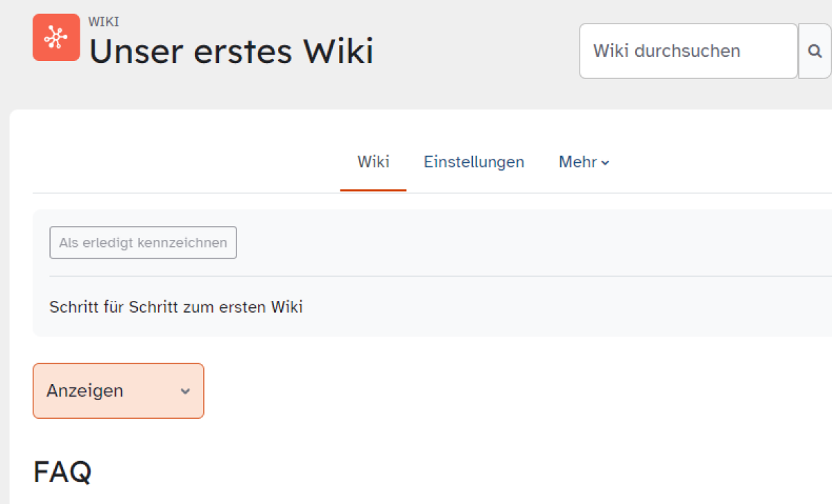Click the chevron inside the Anzeigen selector

184,391
